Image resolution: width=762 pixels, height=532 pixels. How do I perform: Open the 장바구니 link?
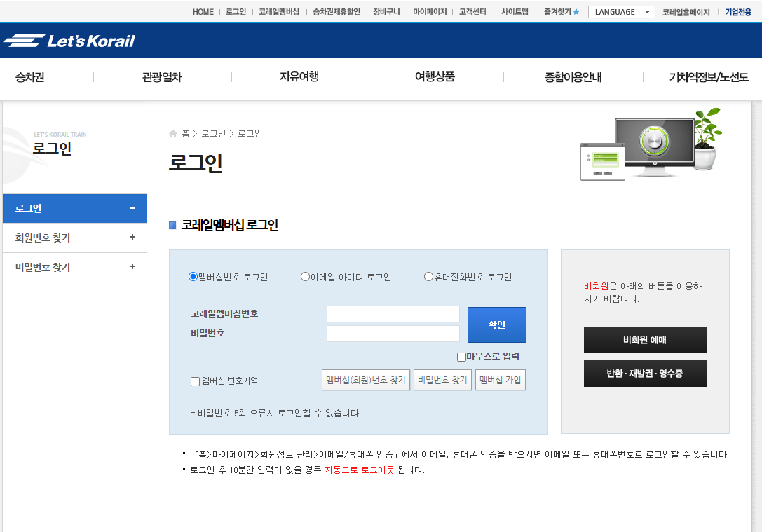[385, 11]
